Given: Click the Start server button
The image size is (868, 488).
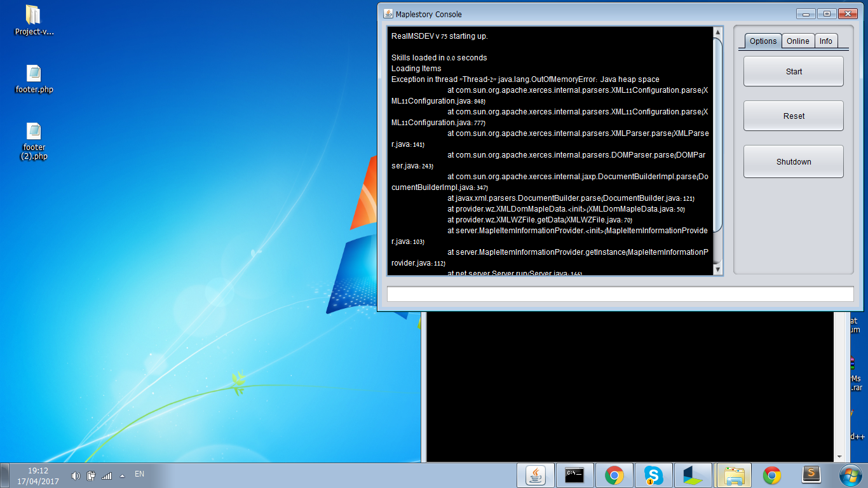Looking at the screenshot, I should click(794, 71).
